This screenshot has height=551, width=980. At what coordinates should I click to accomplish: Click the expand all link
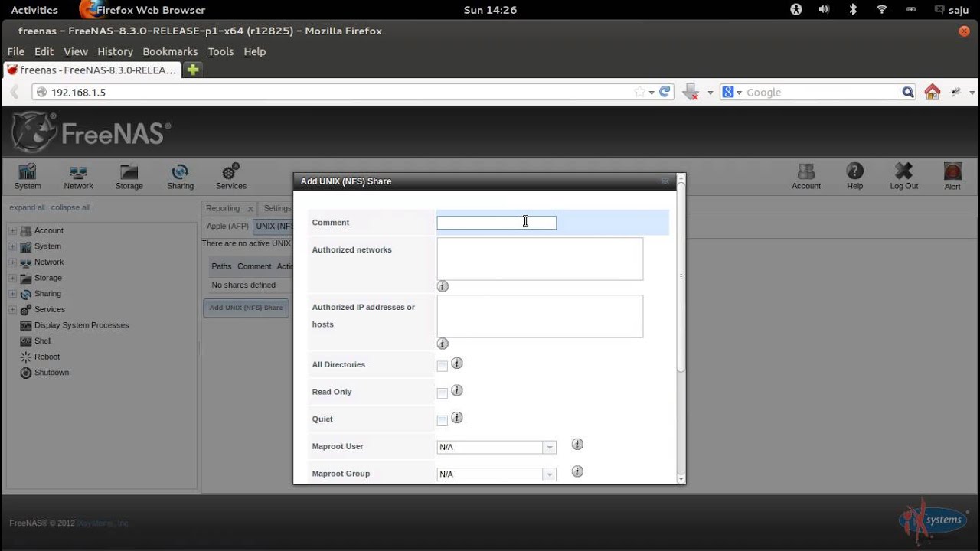click(x=27, y=207)
